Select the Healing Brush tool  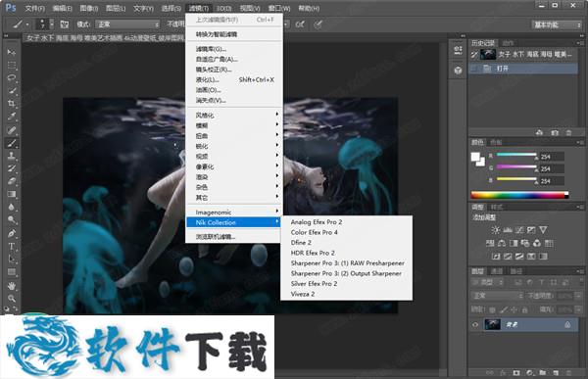coord(11,130)
